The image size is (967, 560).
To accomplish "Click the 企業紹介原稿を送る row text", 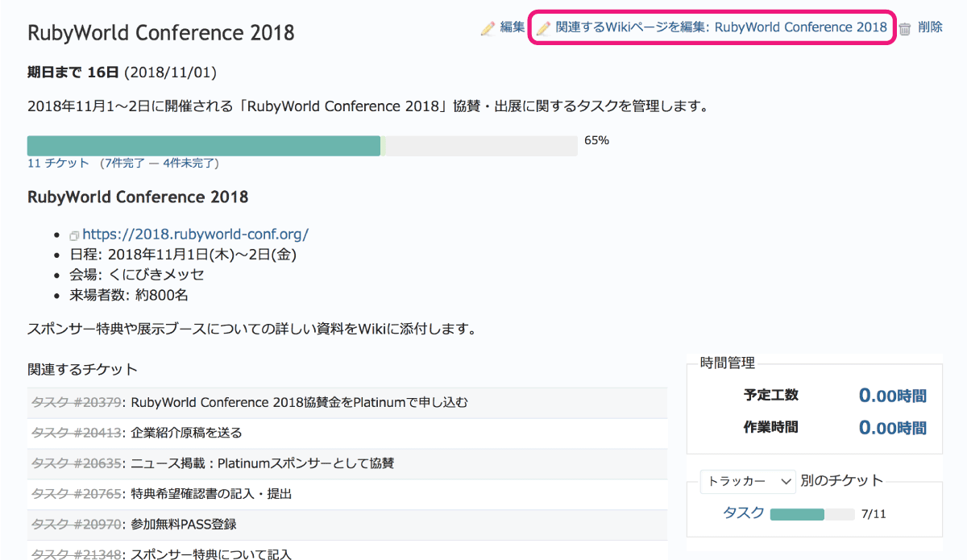I will pos(186,433).
